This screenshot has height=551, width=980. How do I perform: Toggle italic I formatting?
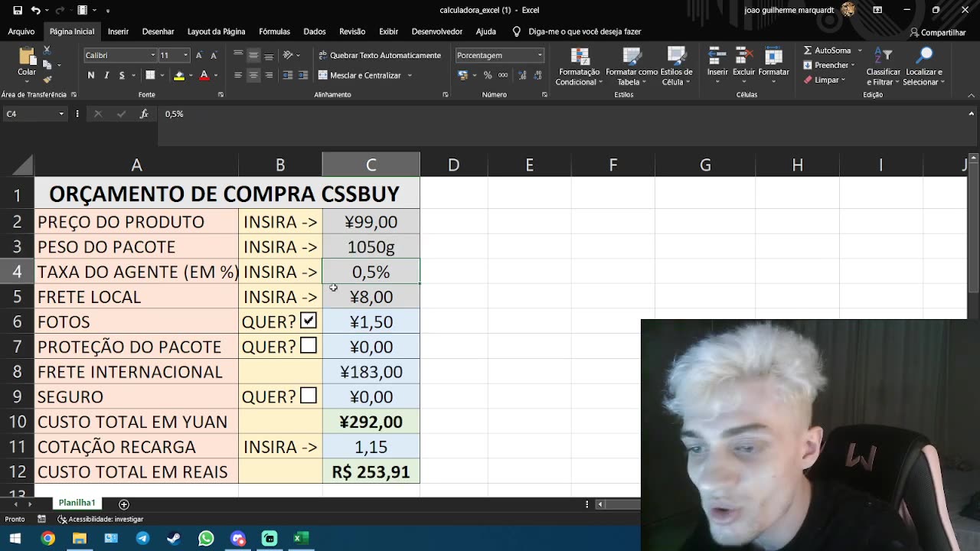pos(106,75)
